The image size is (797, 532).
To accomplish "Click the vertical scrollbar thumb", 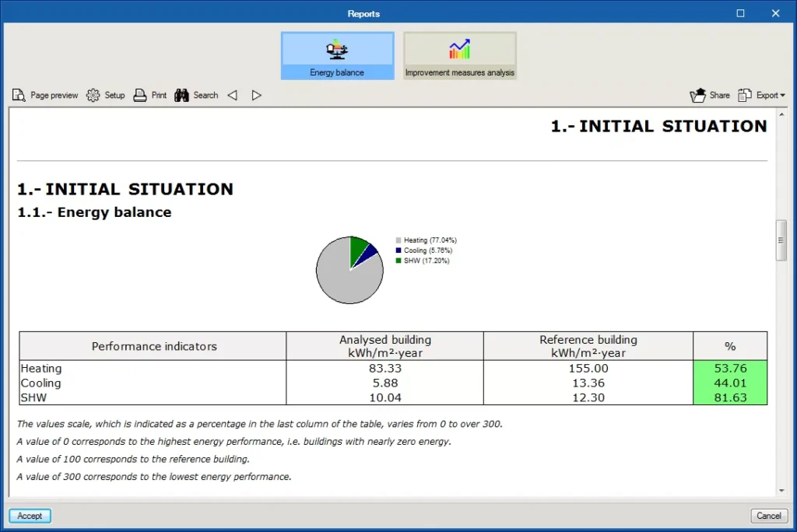I will click(781, 240).
